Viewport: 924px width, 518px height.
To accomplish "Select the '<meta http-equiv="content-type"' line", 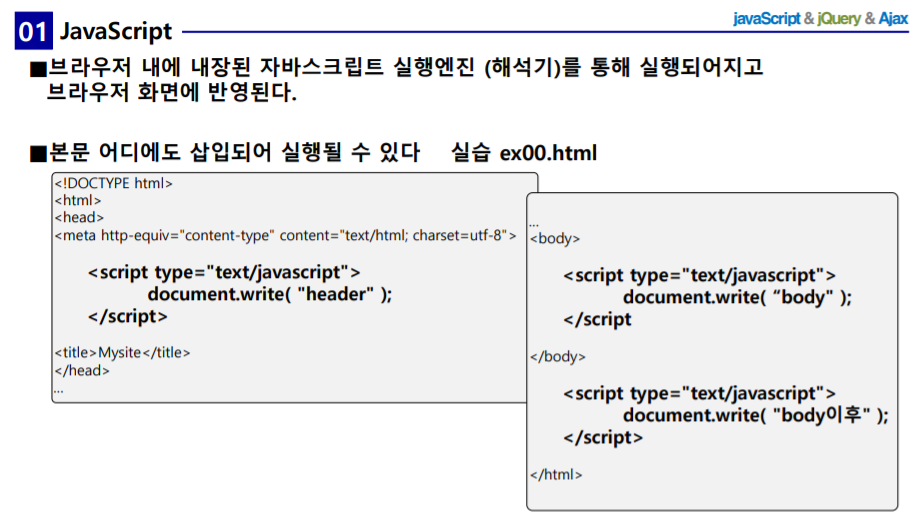I will click(285, 236).
